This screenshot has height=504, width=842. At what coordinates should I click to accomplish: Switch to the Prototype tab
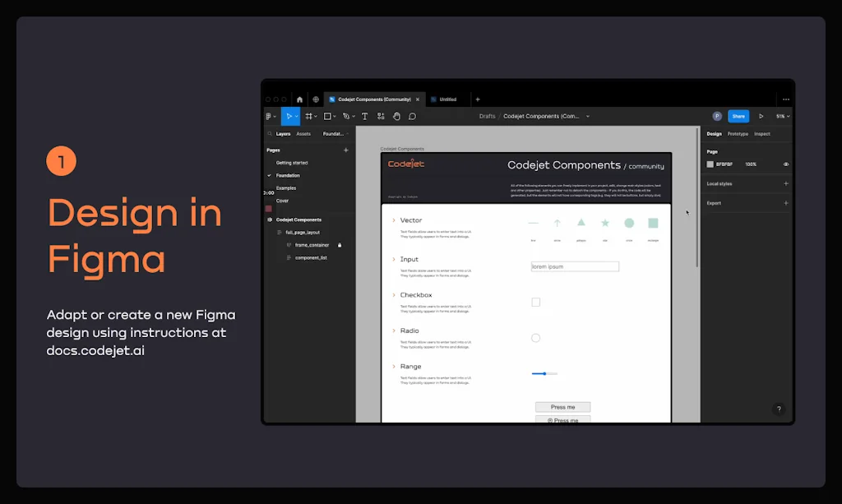[x=738, y=134]
